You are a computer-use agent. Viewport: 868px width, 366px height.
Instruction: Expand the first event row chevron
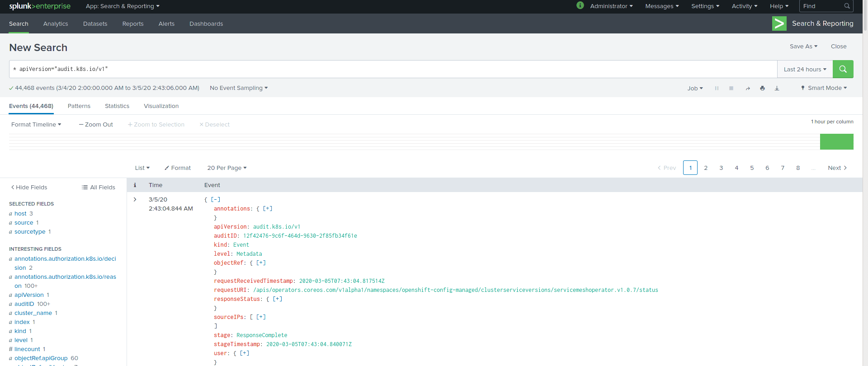click(x=135, y=199)
